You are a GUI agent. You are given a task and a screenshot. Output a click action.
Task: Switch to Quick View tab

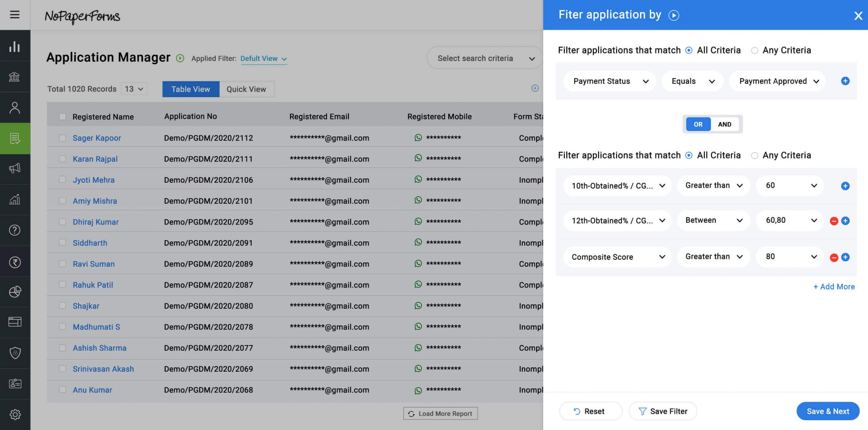(246, 89)
